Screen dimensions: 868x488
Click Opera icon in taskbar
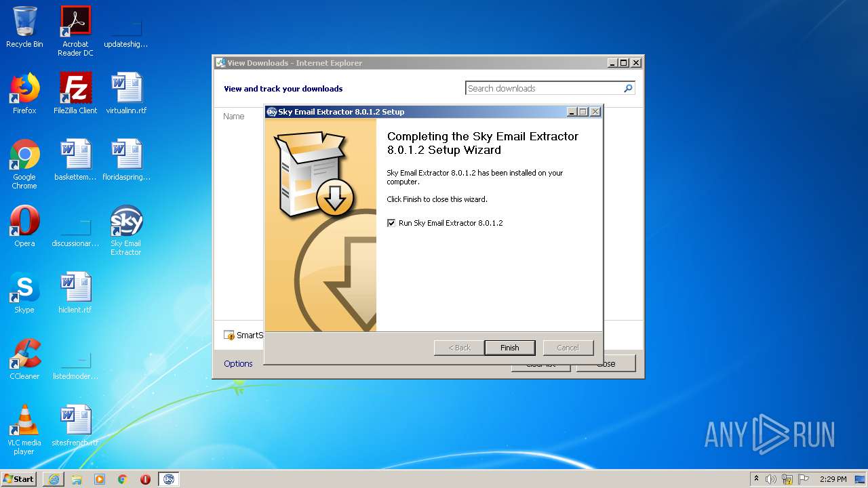tap(145, 479)
